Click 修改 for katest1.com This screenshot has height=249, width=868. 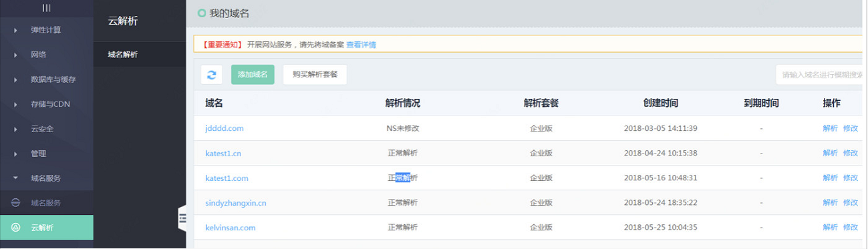click(851, 178)
